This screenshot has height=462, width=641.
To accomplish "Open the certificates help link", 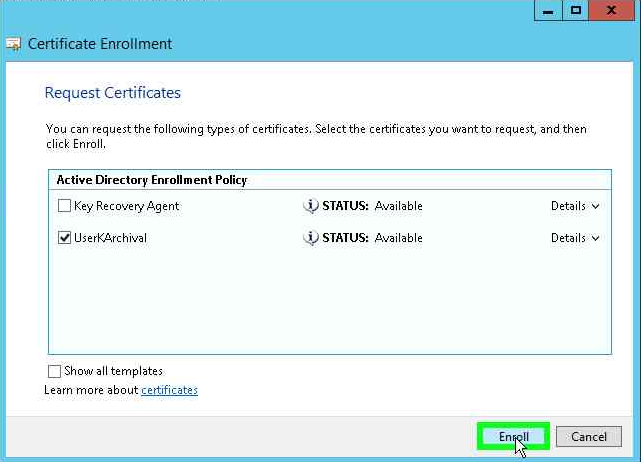I will pyautogui.click(x=169, y=390).
